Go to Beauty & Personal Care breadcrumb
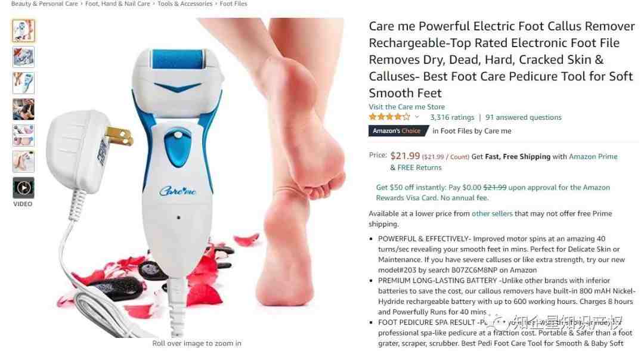 click(44, 4)
